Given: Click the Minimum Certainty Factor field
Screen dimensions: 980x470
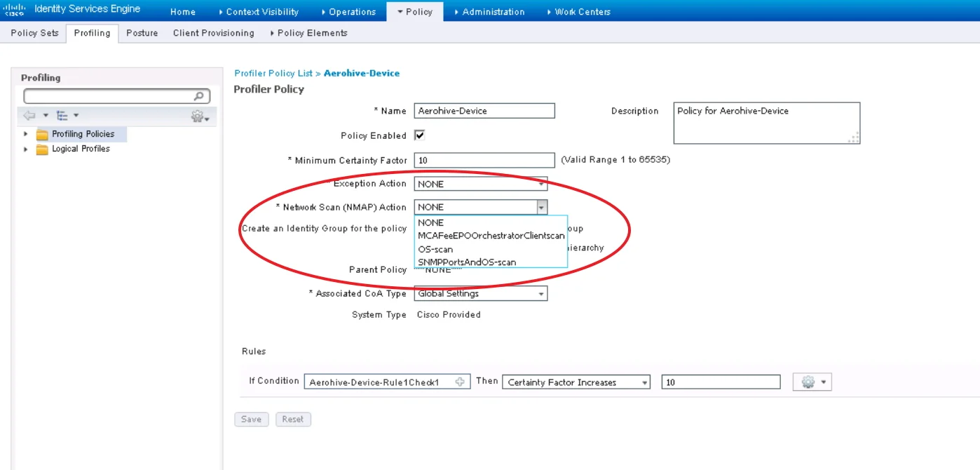Looking at the screenshot, I should [x=484, y=160].
